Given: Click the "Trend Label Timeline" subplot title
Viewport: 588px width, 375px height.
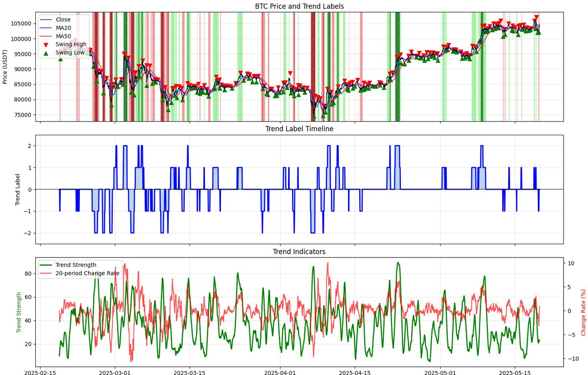Looking at the screenshot, I should (299, 129).
